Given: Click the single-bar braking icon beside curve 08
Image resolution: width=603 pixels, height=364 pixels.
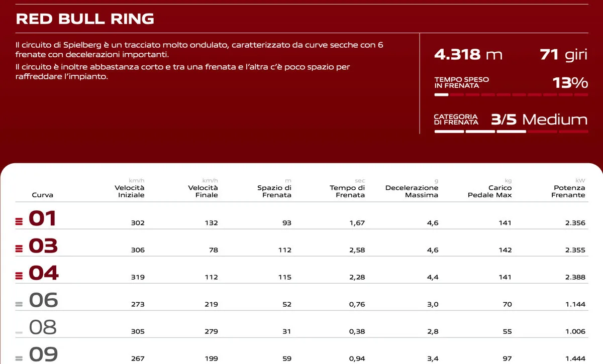Looking at the screenshot, I should click(19, 332).
